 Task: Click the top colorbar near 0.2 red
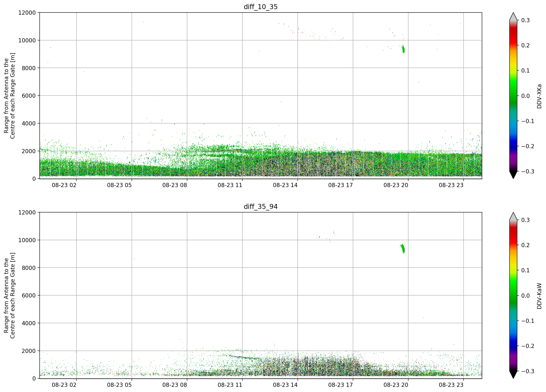513,45
